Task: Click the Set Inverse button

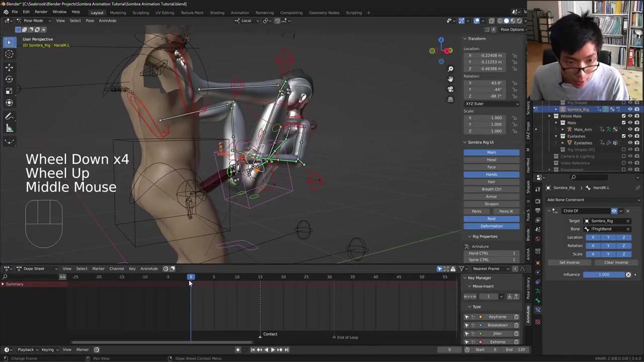Action: click(x=570, y=262)
